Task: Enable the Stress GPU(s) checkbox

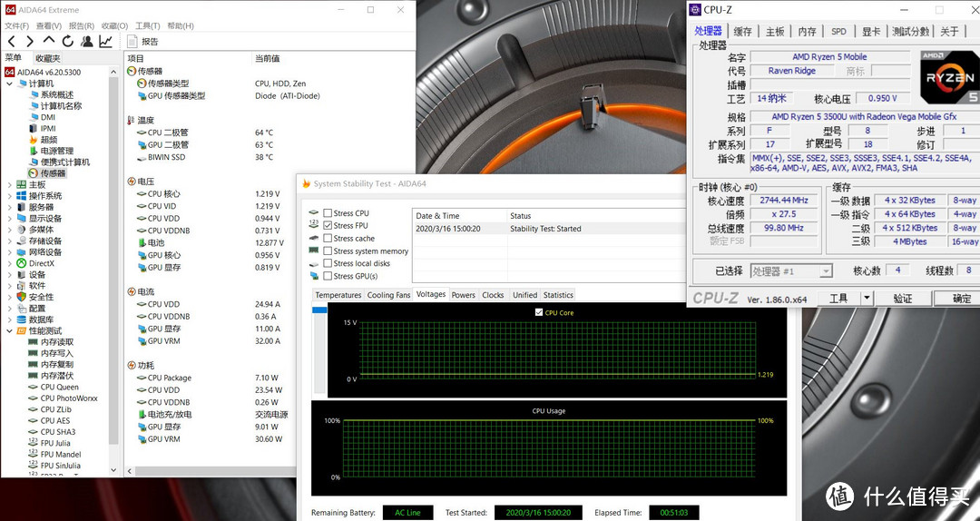Action: click(328, 276)
